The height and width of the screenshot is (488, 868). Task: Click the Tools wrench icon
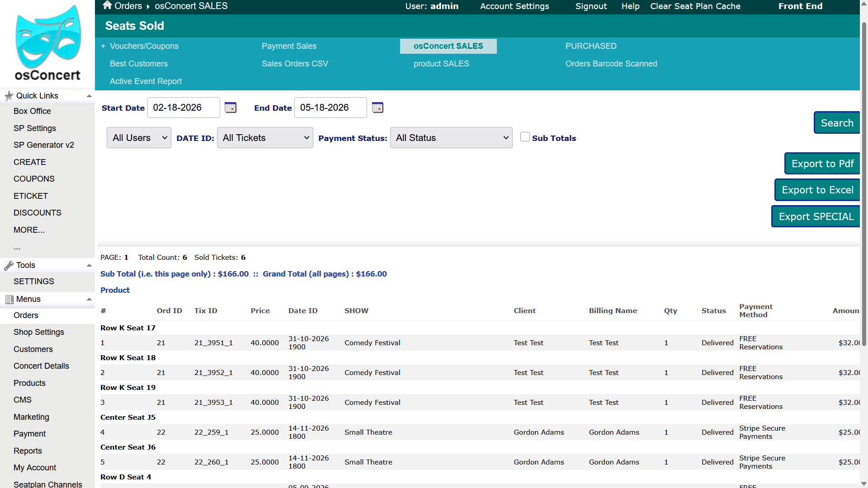point(9,265)
